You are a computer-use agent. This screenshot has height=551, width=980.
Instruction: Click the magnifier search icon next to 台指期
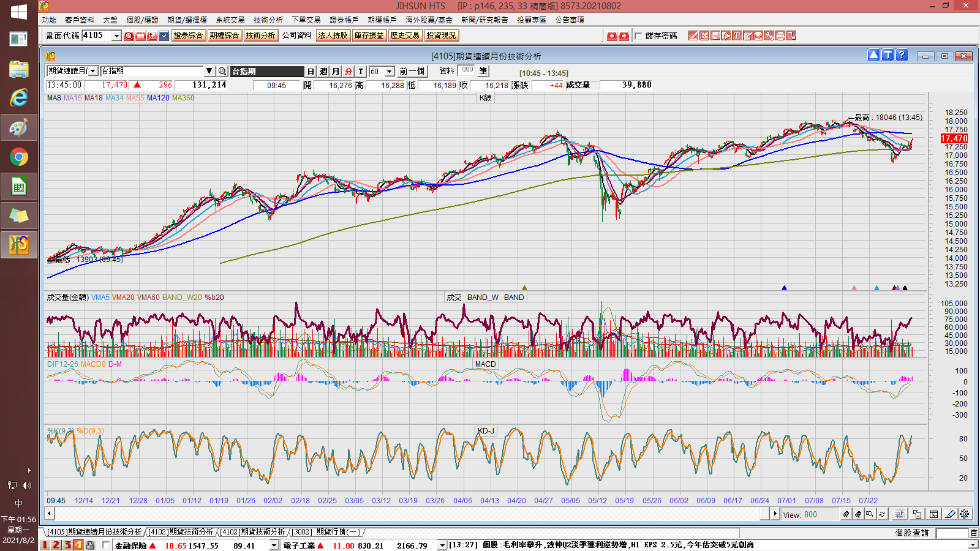click(x=222, y=72)
